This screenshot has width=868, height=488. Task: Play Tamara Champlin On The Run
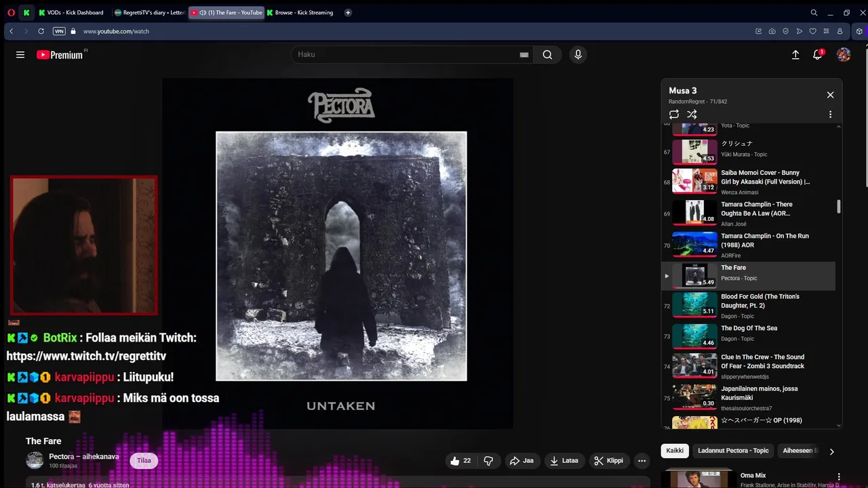(749, 245)
